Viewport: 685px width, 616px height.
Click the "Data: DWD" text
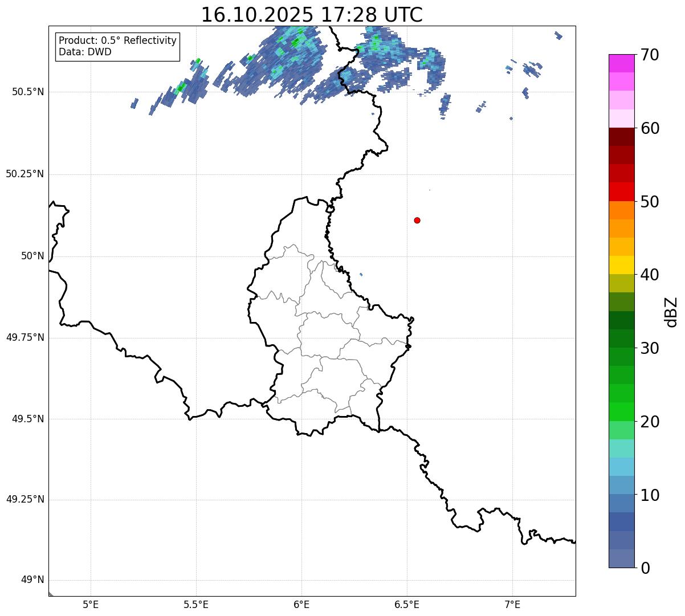click(x=85, y=52)
